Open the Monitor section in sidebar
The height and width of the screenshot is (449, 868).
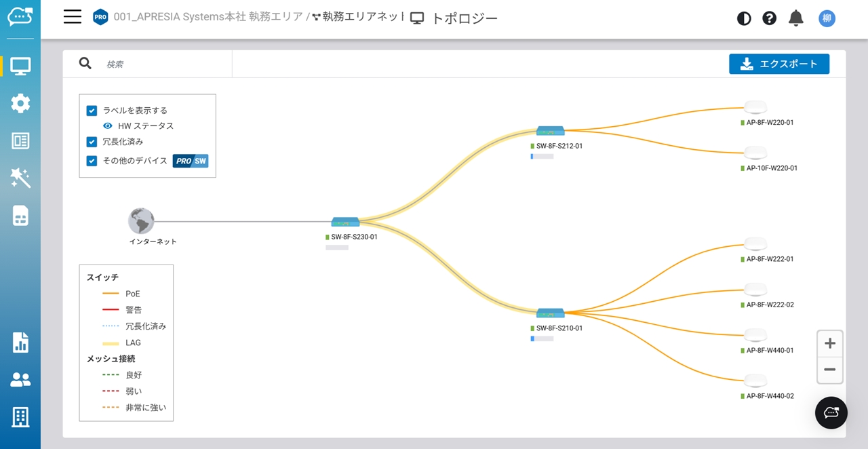tap(20, 66)
